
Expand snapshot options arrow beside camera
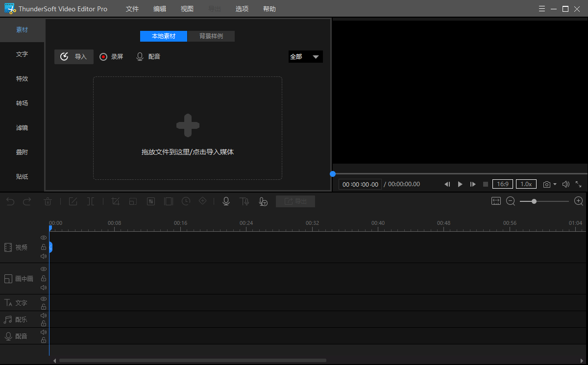[555, 185]
